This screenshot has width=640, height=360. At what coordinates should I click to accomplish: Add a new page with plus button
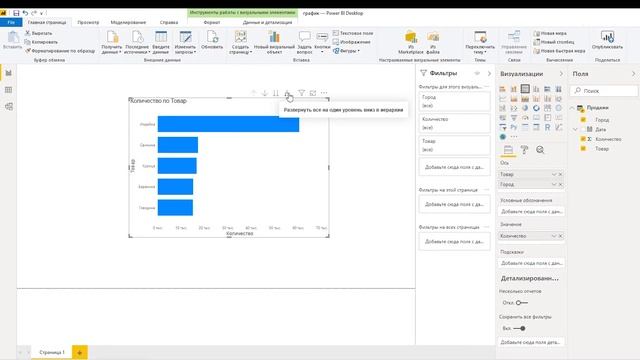tap(80, 352)
